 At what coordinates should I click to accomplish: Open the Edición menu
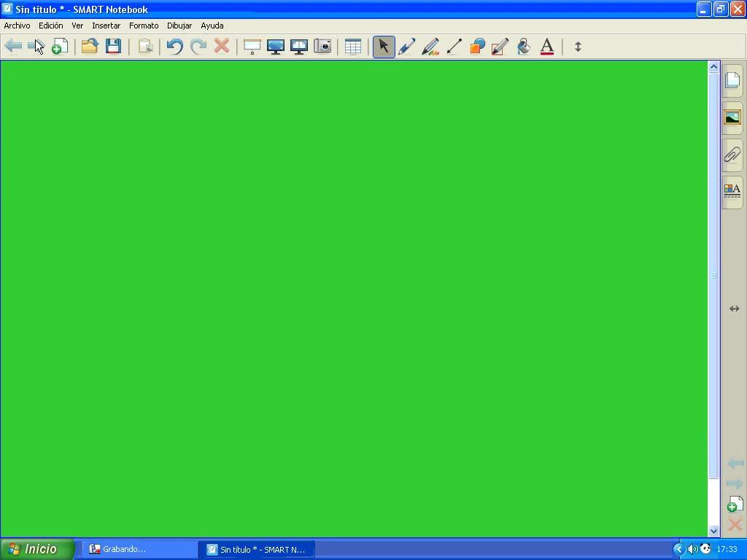coord(51,26)
